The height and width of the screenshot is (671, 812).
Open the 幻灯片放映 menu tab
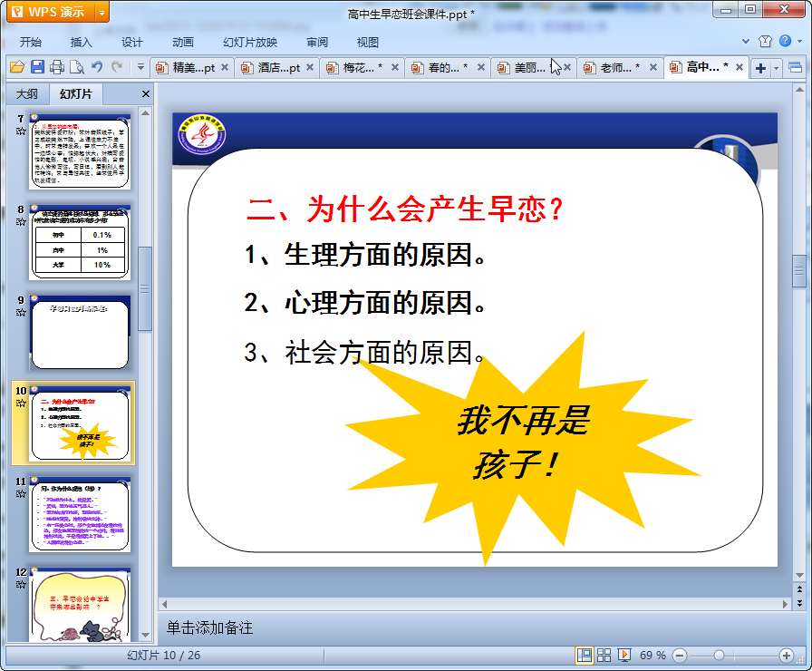point(250,42)
